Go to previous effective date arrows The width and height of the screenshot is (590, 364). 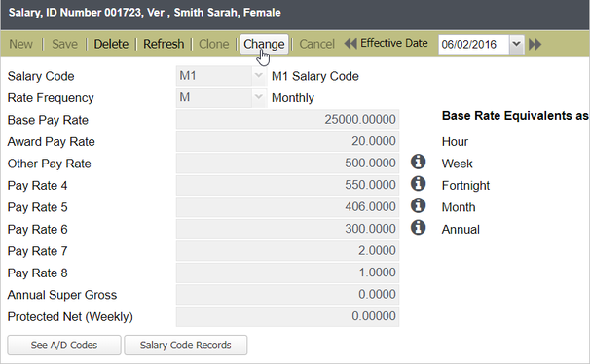click(x=350, y=44)
